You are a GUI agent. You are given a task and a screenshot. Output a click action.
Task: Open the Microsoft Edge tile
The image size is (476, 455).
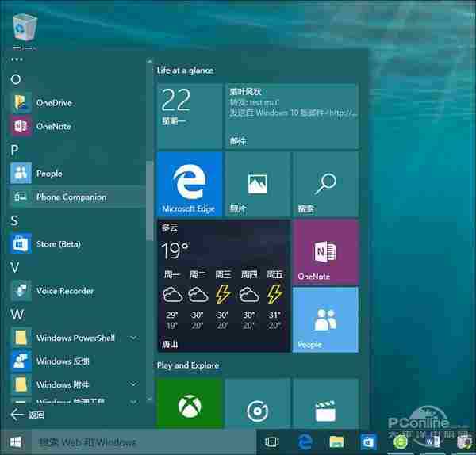click(190, 184)
